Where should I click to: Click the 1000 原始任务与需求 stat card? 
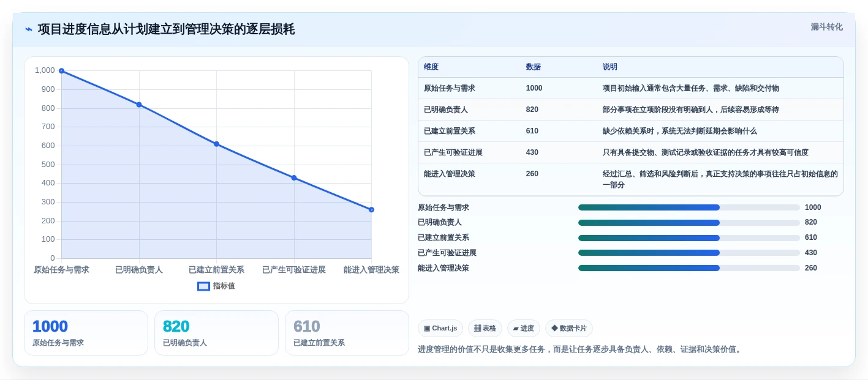coord(86,333)
